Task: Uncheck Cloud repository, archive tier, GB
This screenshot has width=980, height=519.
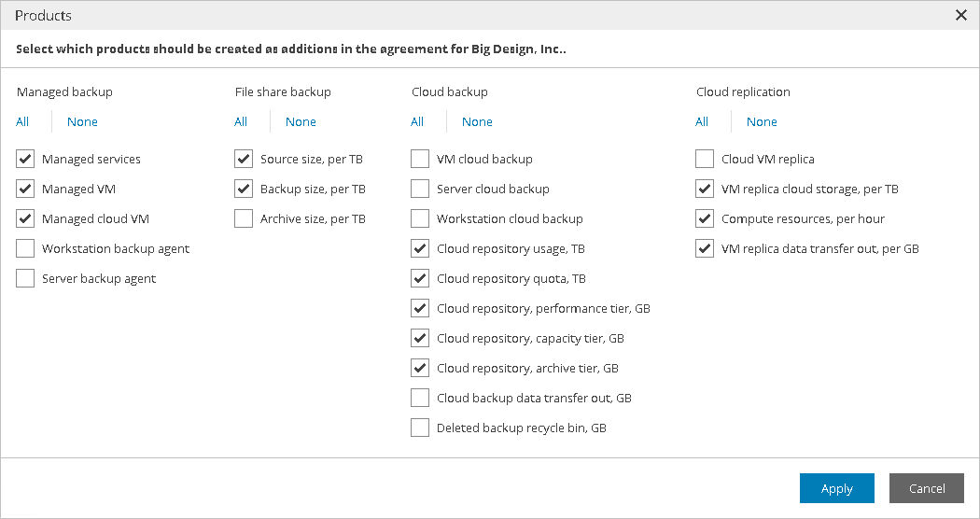Action: coord(420,368)
